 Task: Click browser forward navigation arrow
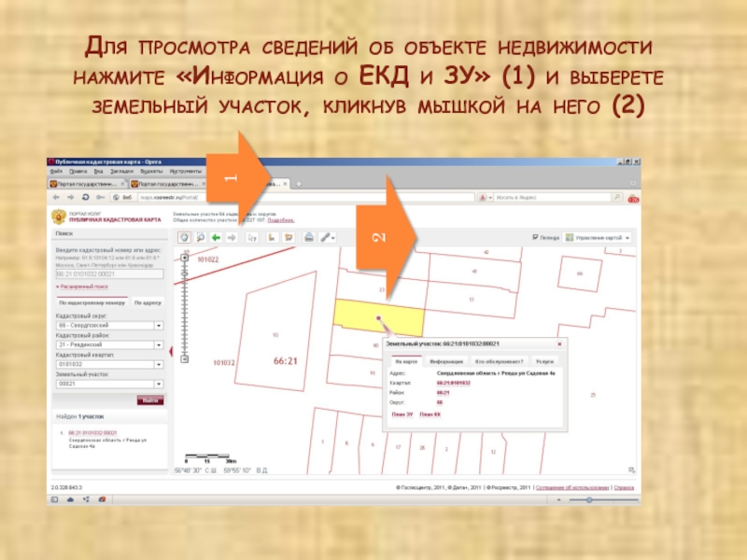(71, 197)
